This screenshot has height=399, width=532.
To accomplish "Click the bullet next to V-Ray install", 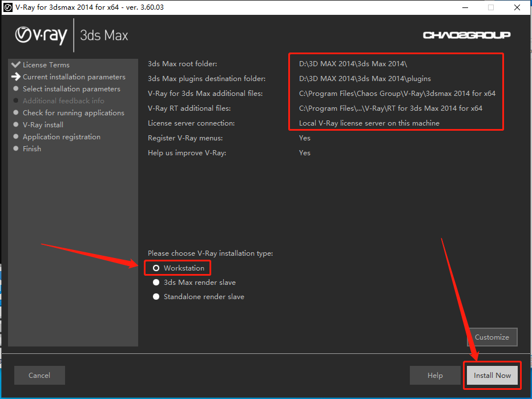I will [x=15, y=124].
